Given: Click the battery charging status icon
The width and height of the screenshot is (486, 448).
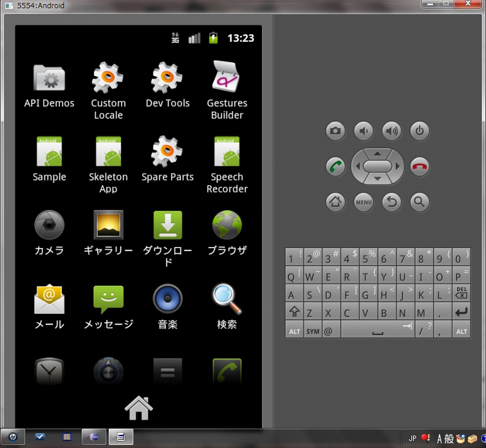Looking at the screenshot, I should (213, 38).
